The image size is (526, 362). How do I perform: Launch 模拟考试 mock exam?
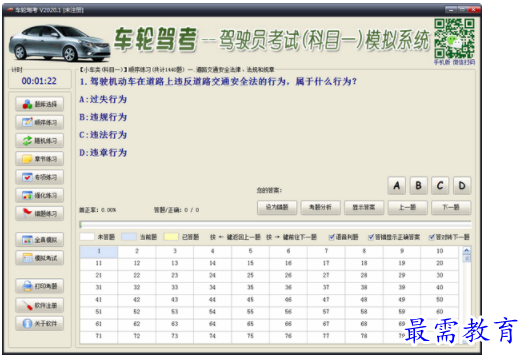pyautogui.click(x=40, y=258)
